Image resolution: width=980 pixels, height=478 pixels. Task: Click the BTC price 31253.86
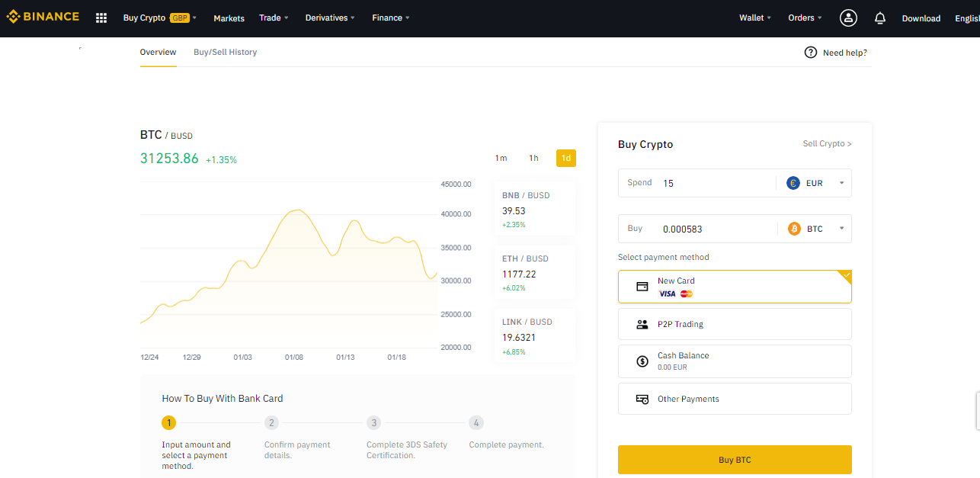(169, 159)
